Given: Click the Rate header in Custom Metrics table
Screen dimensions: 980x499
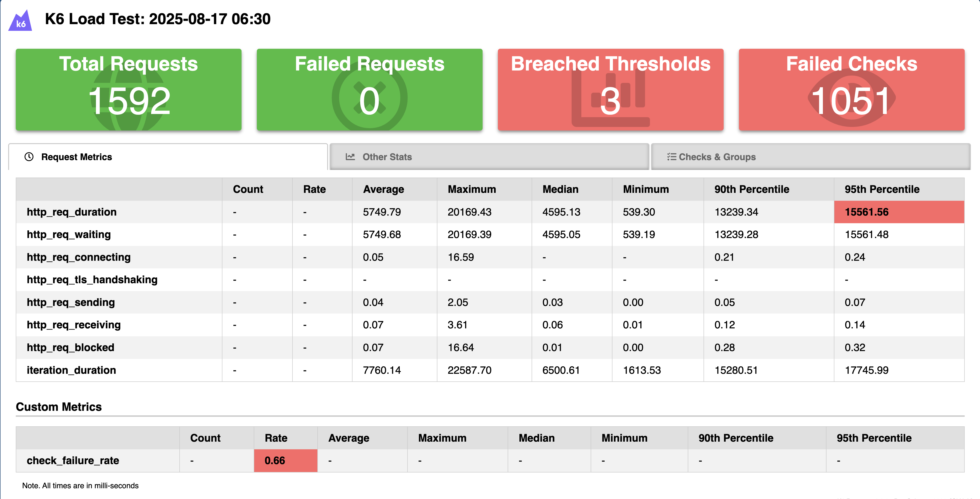Looking at the screenshot, I should (276, 438).
